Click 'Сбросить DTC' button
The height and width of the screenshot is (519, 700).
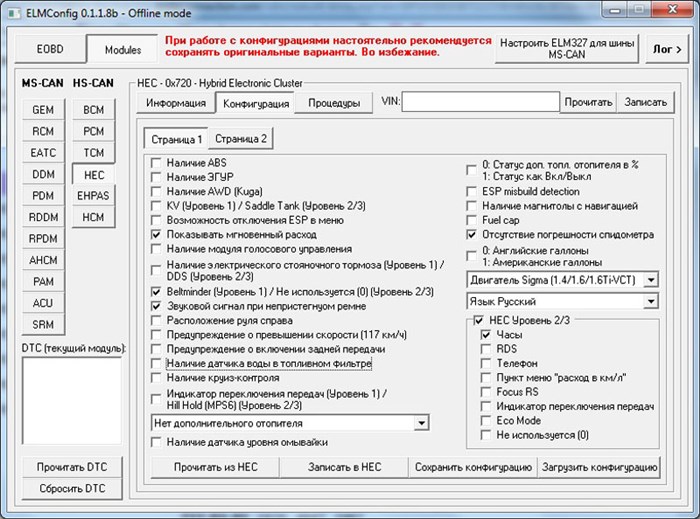click(x=71, y=488)
